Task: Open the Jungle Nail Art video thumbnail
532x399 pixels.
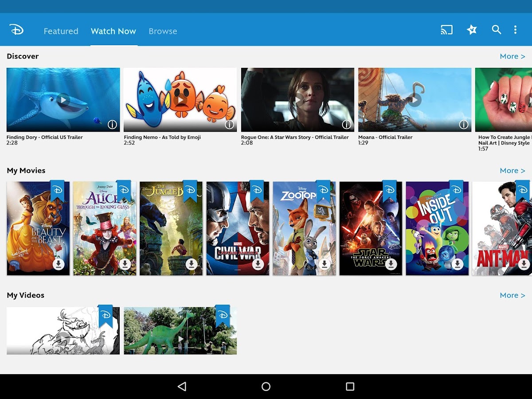Action: click(504, 100)
